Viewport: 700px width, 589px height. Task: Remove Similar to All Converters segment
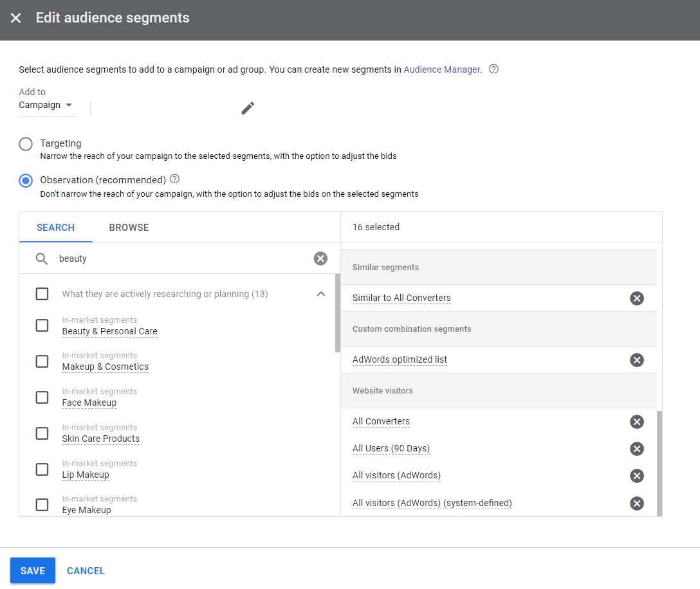point(636,298)
